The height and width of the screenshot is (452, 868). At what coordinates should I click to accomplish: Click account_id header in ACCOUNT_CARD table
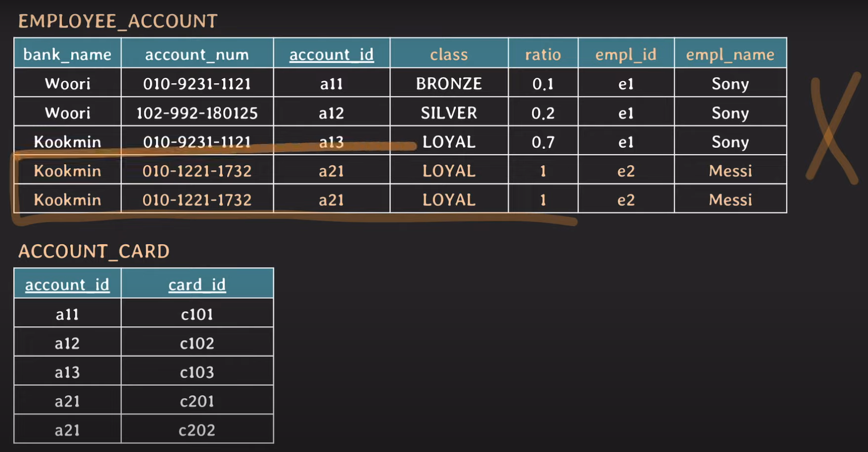coord(68,284)
